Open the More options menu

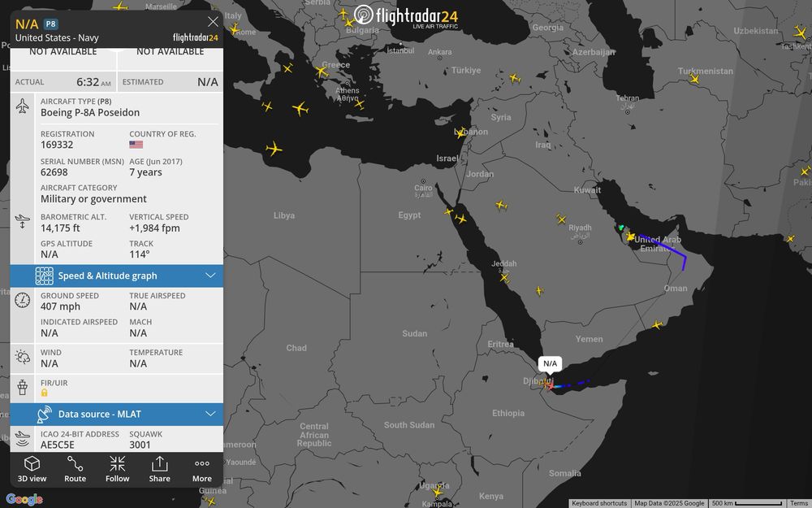[202, 469]
